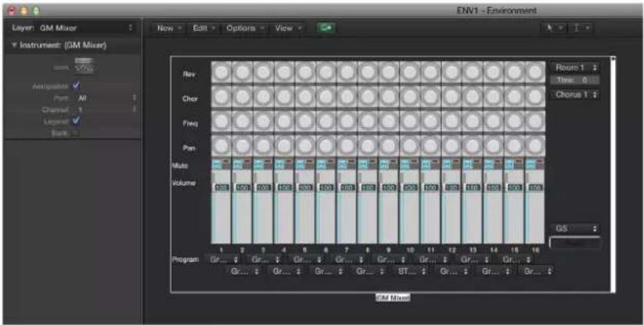Open the channel 2 Program dropdown
The image size is (644, 325).
(244, 271)
